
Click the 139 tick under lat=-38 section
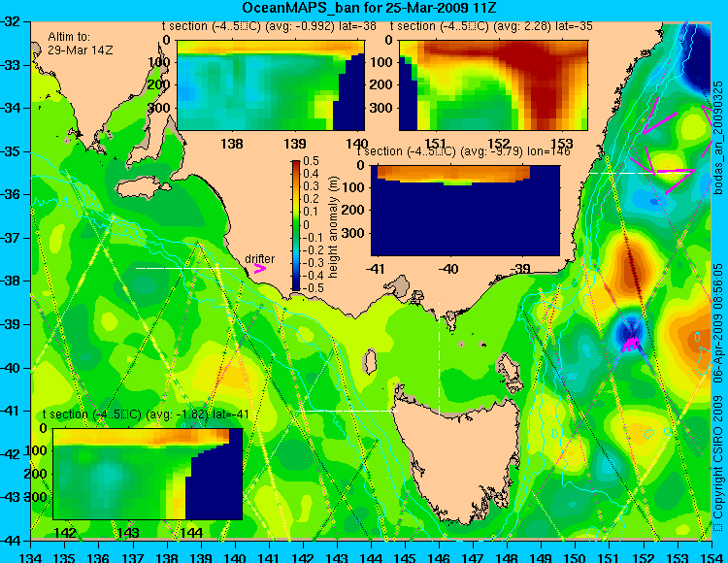pyautogui.click(x=294, y=143)
